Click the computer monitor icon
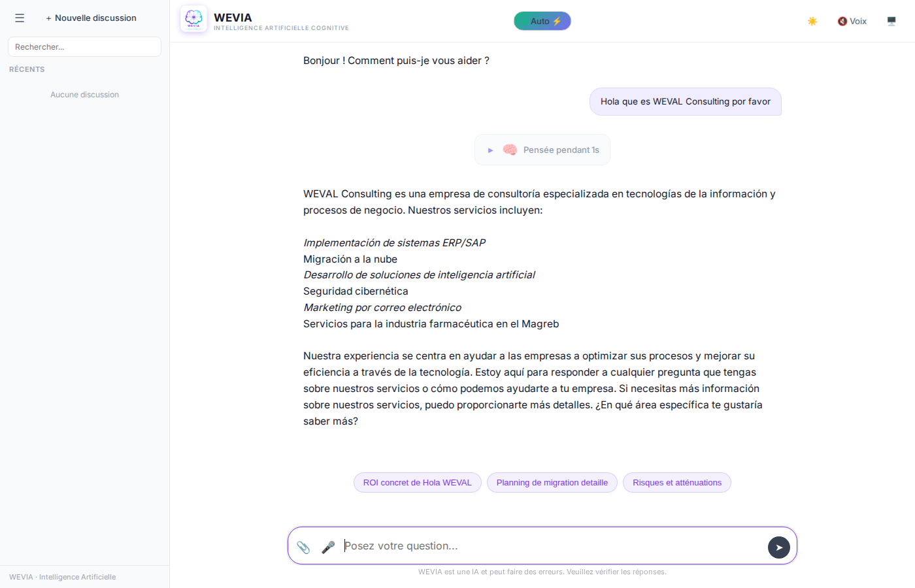 pyautogui.click(x=891, y=22)
